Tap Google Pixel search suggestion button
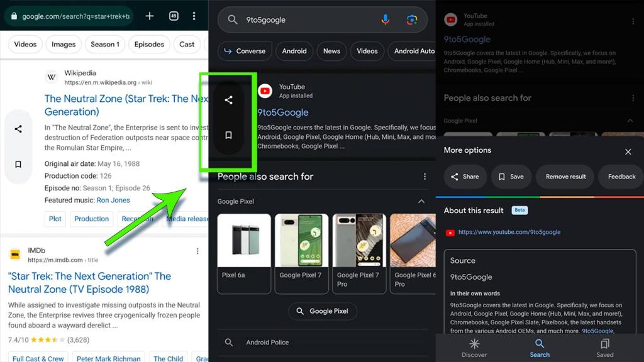Image resolution: width=644 pixels, height=362 pixels. (x=323, y=311)
